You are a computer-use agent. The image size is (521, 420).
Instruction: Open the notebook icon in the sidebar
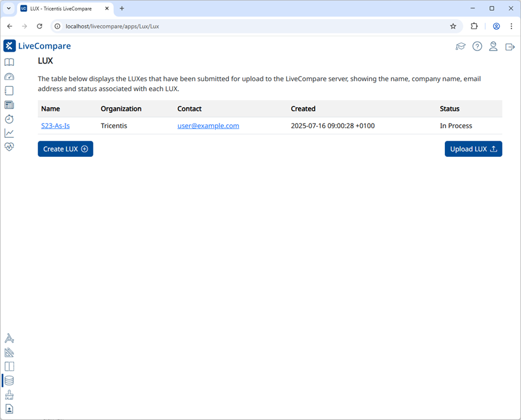tap(9, 91)
